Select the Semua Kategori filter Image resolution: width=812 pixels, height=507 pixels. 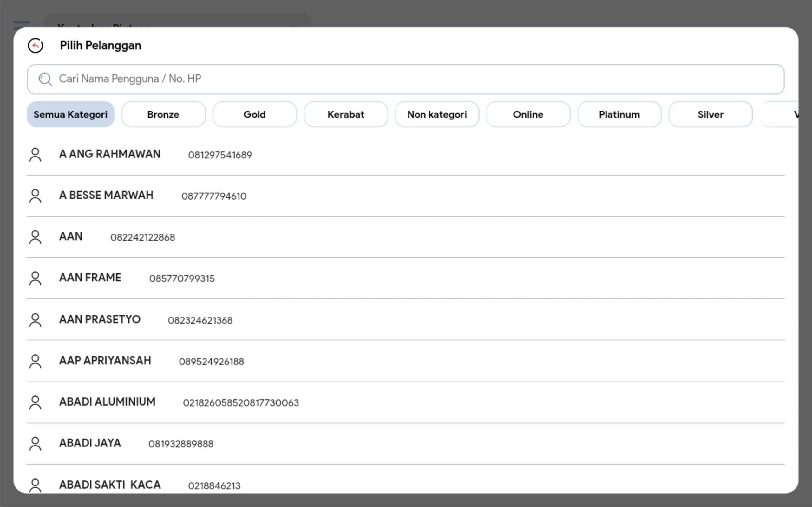tap(70, 114)
